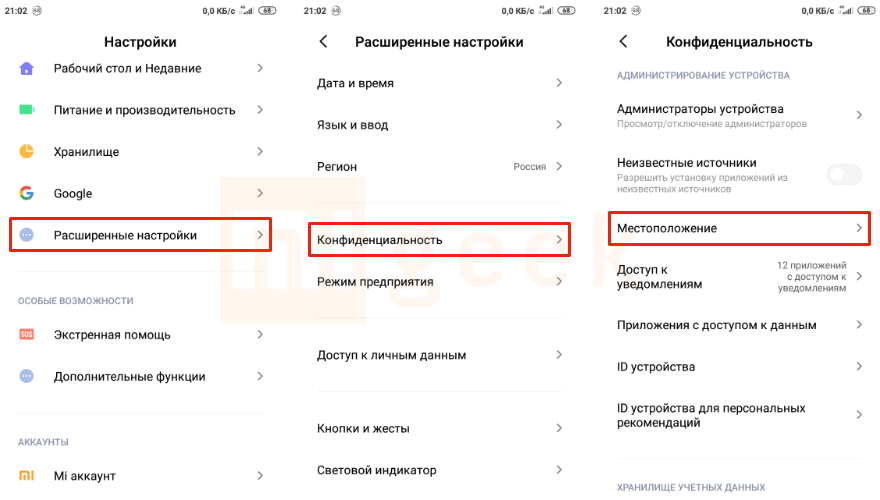880x500 pixels.
Task: Click the Mi аккаунт logo icon
Action: [27, 476]
